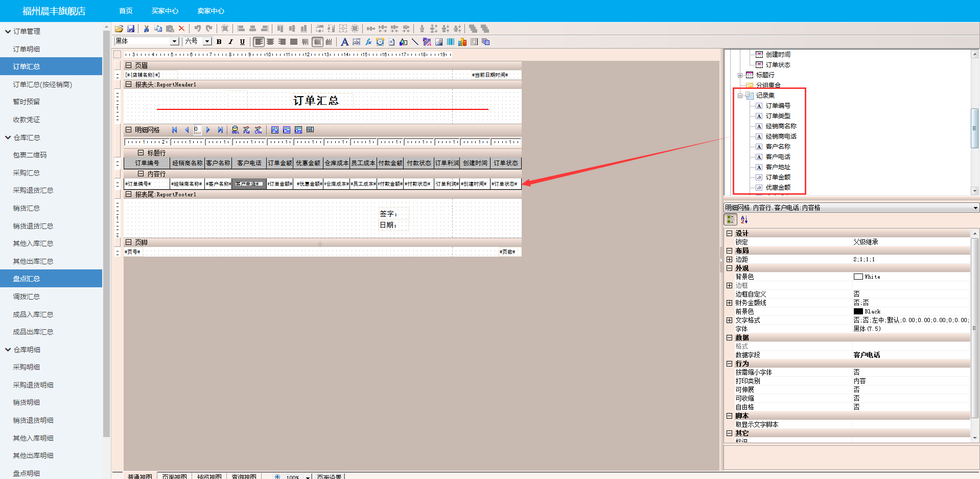Toggle Bold formatting

coord(219,42)
